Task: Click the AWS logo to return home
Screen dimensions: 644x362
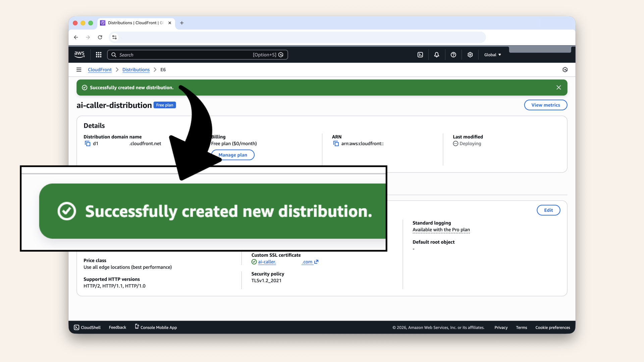Action: pos(79,54)
